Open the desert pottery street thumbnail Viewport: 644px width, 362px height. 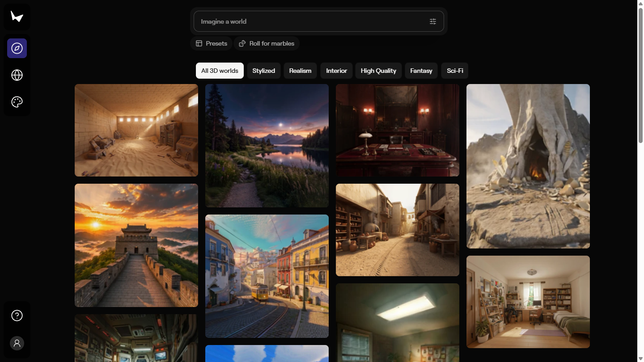398,230
